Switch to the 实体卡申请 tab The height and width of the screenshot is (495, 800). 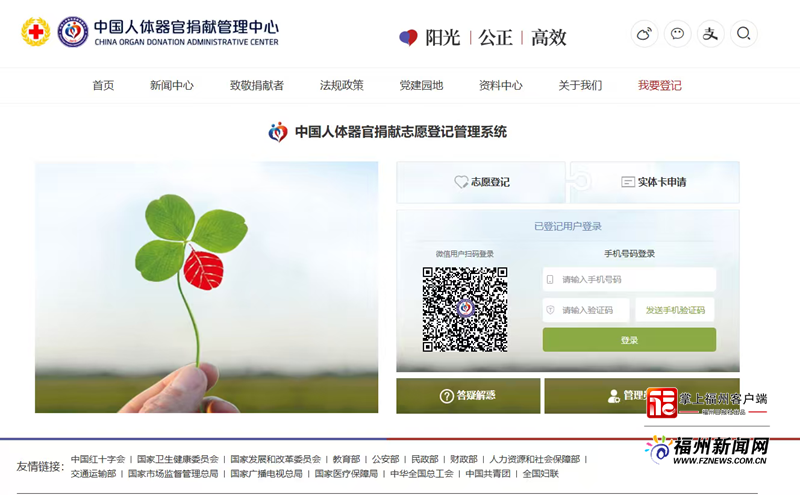(x=654, y=182)
